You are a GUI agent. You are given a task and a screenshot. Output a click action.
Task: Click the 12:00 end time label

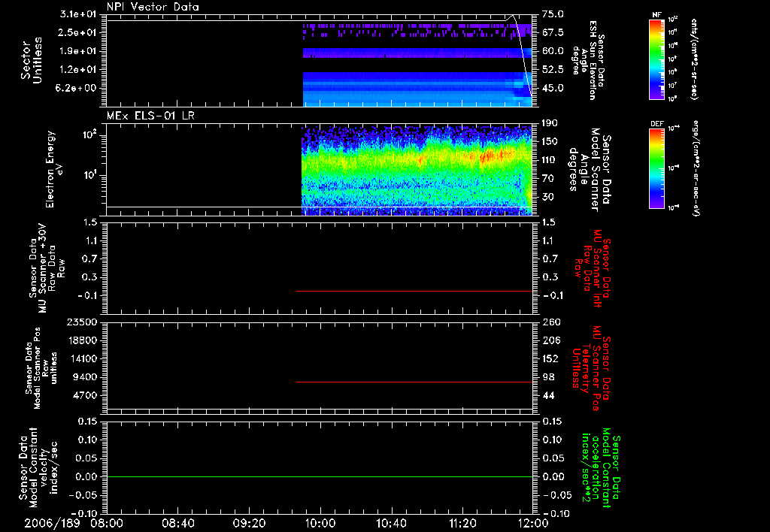[x=533, y=523]
